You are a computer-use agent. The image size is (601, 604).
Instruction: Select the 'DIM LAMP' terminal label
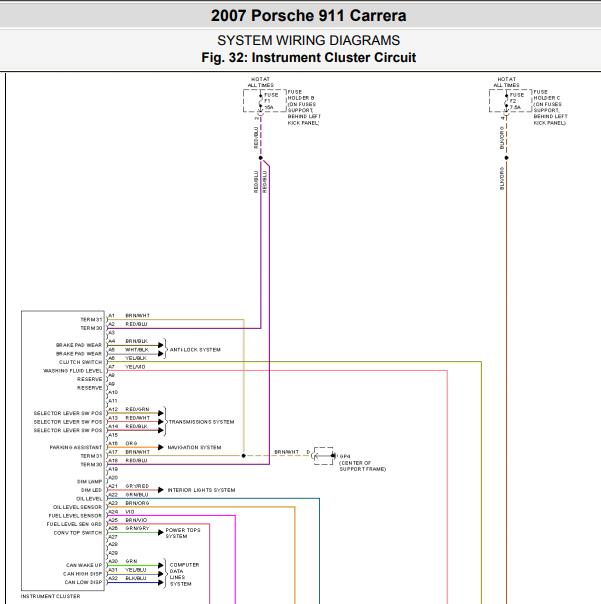pyautogui.click(x=89, y=482)
